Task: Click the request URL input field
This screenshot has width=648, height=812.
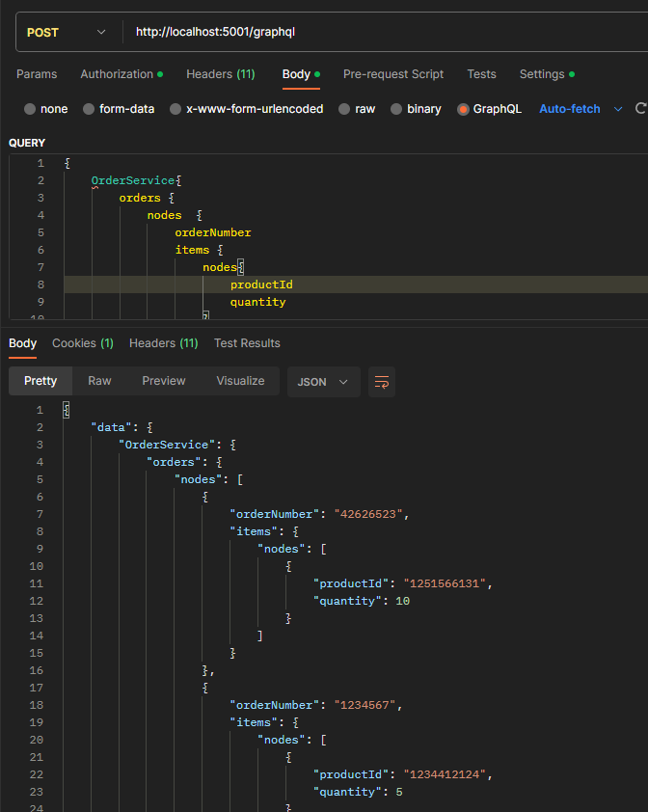Action: [386, 32]
